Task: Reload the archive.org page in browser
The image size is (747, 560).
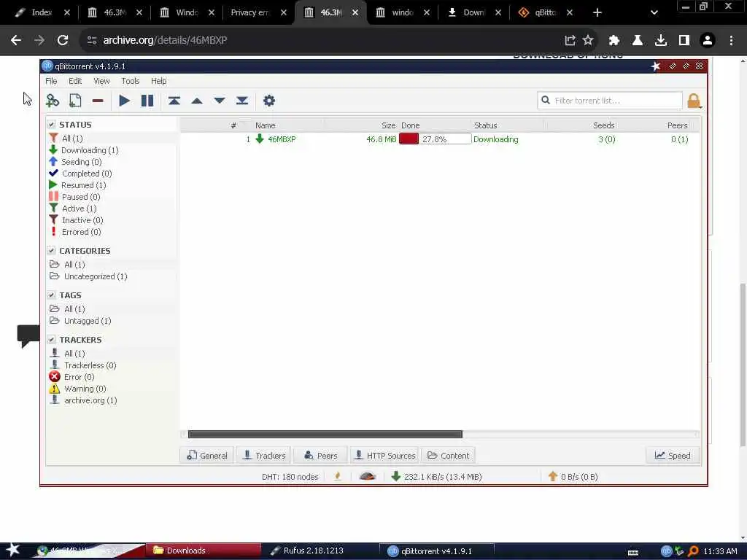Action: coord(63,40)
